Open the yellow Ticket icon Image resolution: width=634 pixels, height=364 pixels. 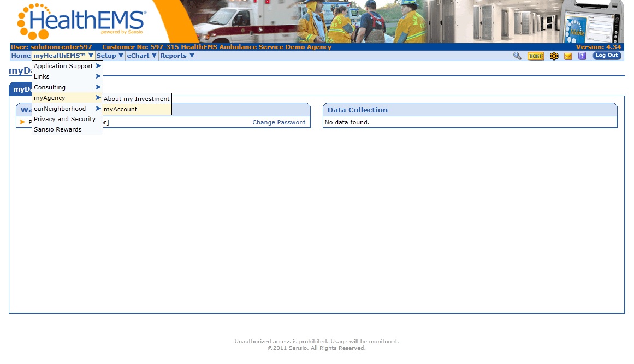point(536,56)
